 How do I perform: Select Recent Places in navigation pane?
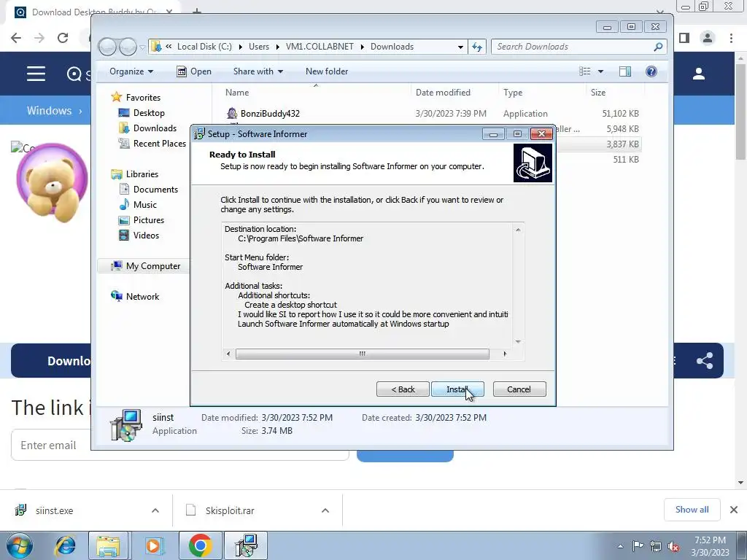click(160, 144)
